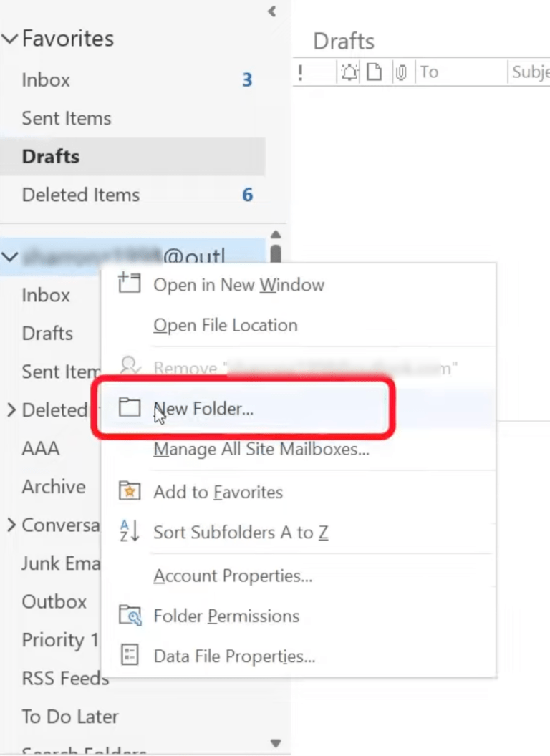Select New Folder from the context menu

tap(203, 408)
